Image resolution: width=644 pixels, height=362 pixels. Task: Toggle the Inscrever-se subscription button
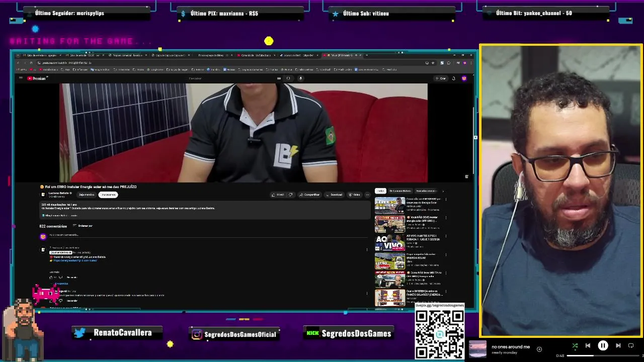(x=108, y=195)
